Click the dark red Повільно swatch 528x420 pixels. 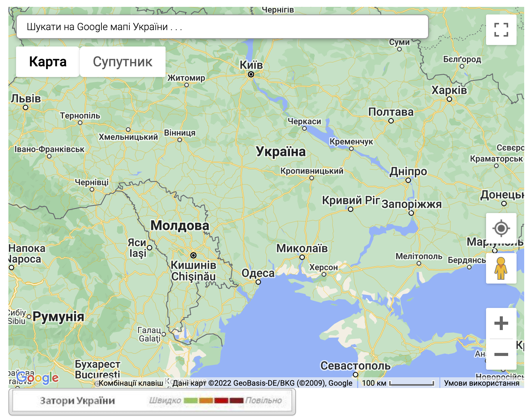click(237, 401)
